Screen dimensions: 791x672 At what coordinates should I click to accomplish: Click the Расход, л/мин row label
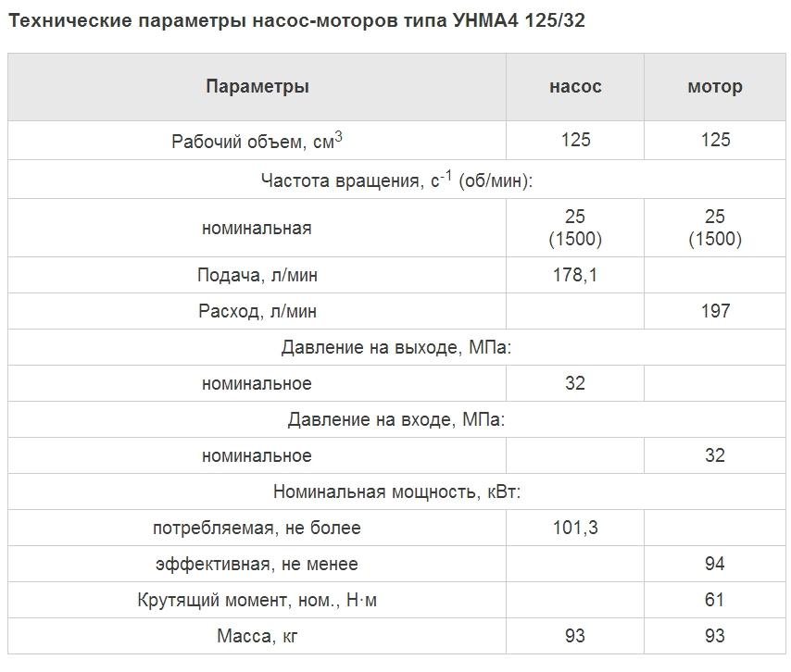(x=257, y=312)
